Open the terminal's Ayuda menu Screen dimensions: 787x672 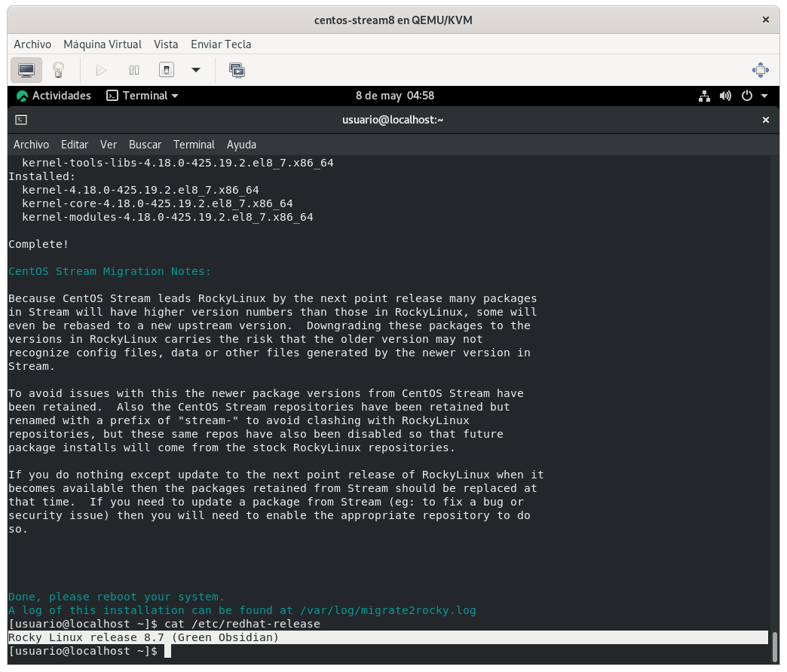[x=241, y=144]
